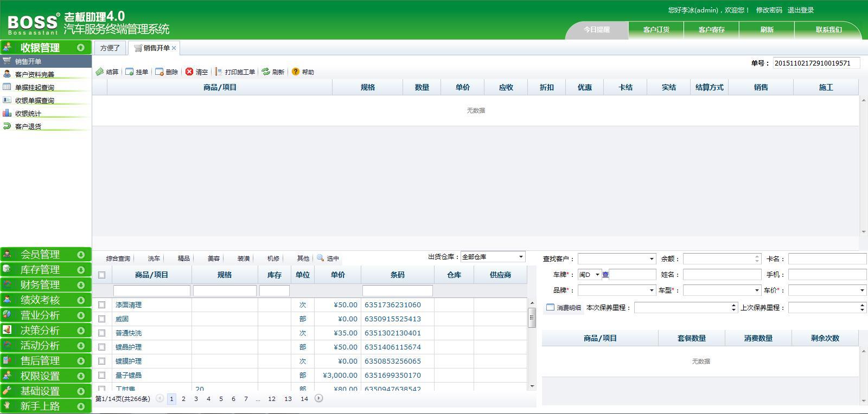Open the 客户寄存 top tab
The height and width of the screenshot is (414, 868).
pyautogui.click(x=712, y=30)
